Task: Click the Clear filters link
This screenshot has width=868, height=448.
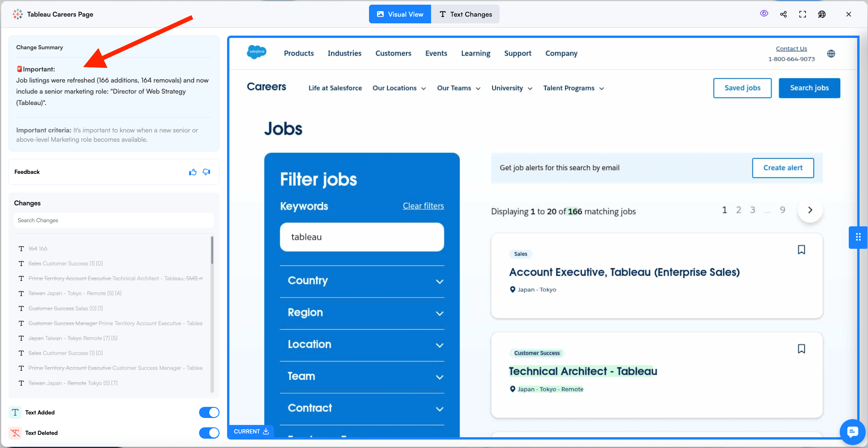Action: click(423, 206)
